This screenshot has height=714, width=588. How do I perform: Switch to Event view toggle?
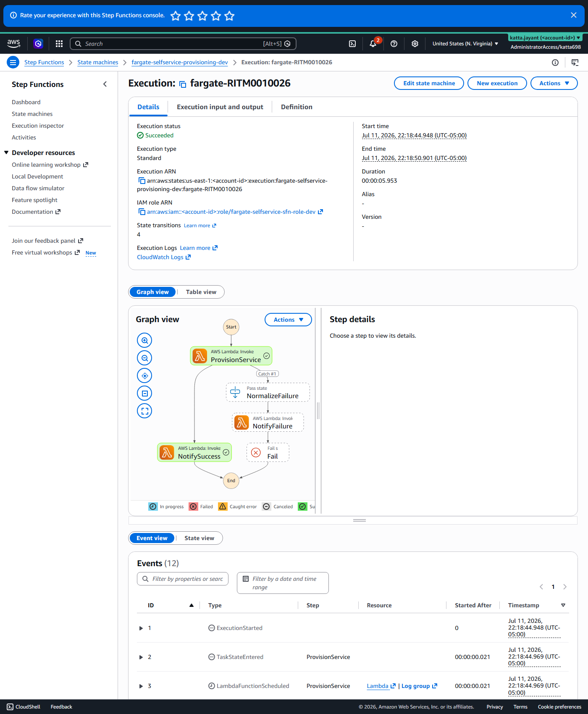(x=152, y=538)
